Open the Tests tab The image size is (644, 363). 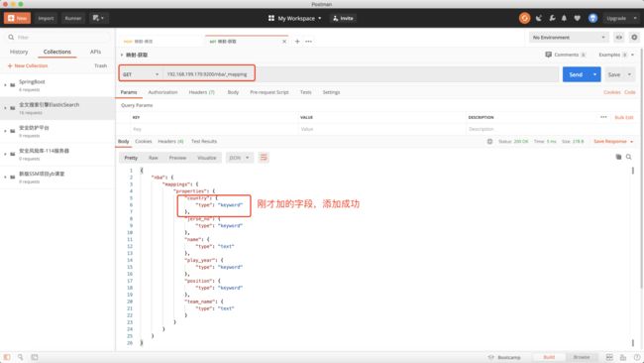pyautogui.click(x=305, y=92)
